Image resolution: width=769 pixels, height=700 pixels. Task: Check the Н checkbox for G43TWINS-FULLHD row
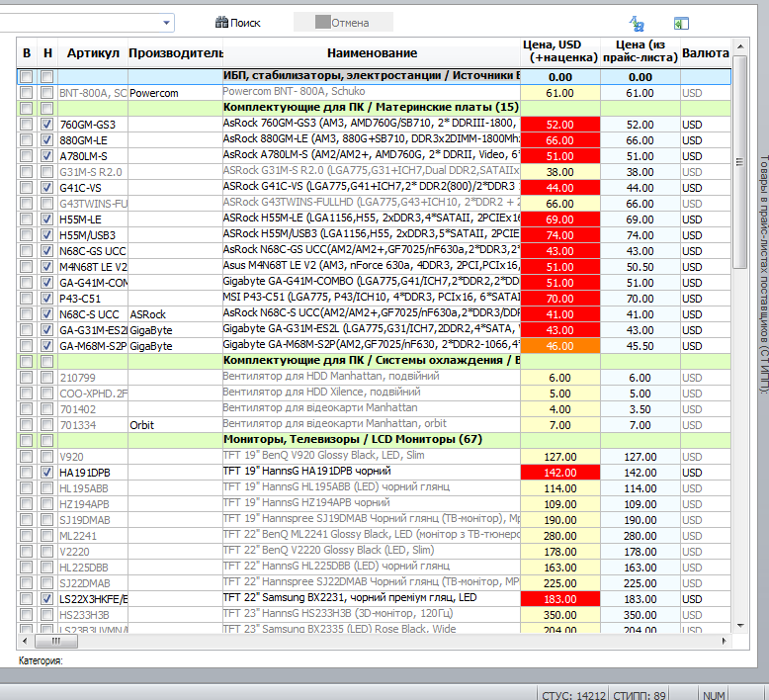coord(47,203)
